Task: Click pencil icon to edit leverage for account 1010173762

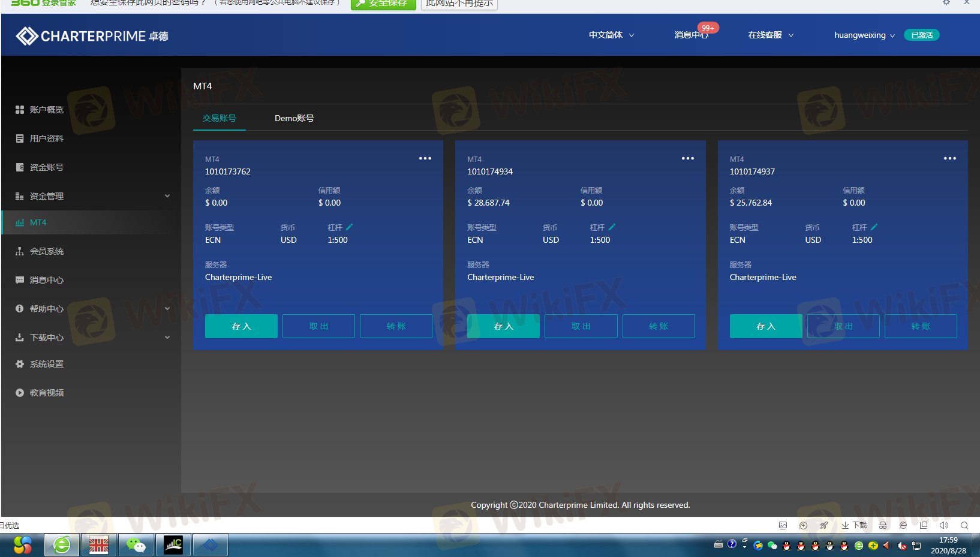Action: (350, 227)
